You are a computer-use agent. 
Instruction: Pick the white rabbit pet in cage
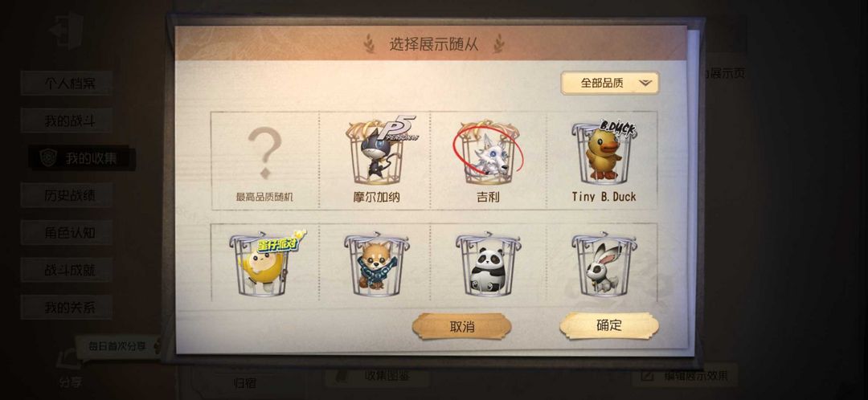[604, 264]
